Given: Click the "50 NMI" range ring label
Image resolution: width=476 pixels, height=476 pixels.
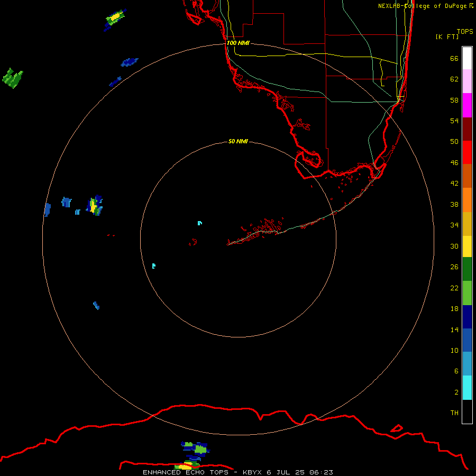Looking at the screenshot, I should (238, 141).
